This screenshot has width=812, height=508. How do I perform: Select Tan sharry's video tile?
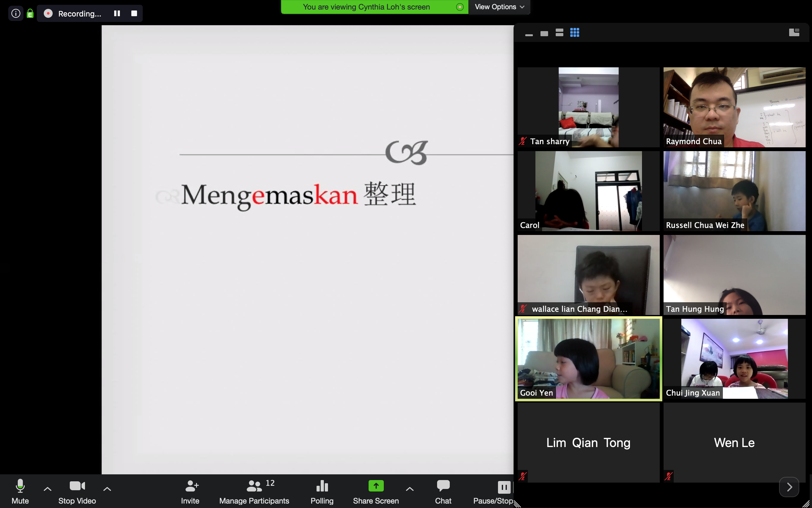coord(588,107)
